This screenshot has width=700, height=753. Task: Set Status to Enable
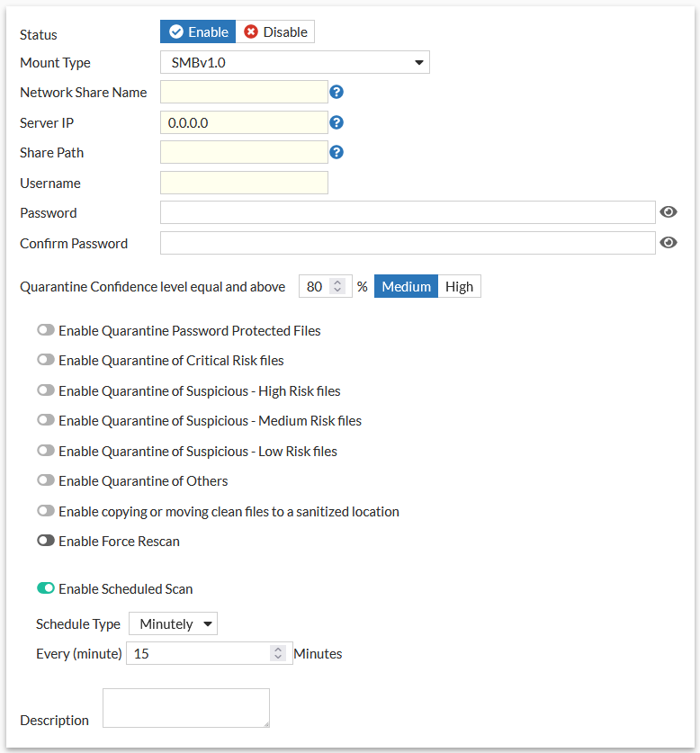click(199, 32)
